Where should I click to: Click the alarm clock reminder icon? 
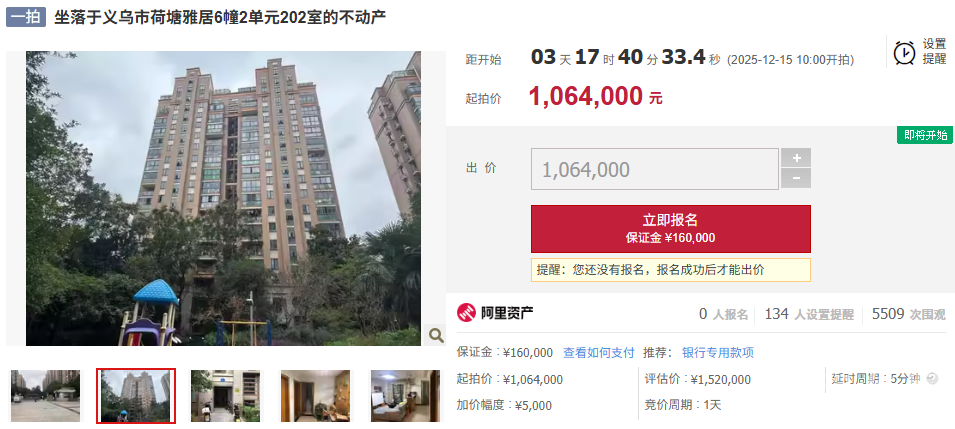pyautogui.click(x=904, y=52)
